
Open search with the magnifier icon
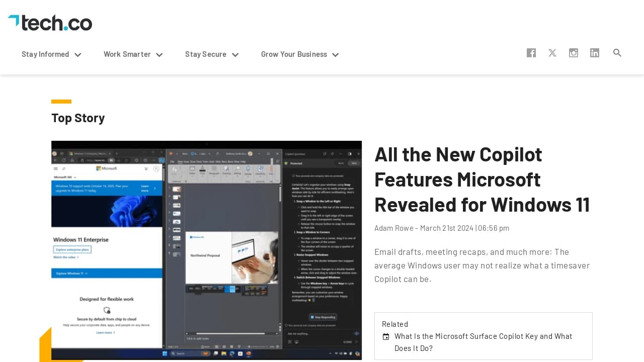tap(617, 53)
